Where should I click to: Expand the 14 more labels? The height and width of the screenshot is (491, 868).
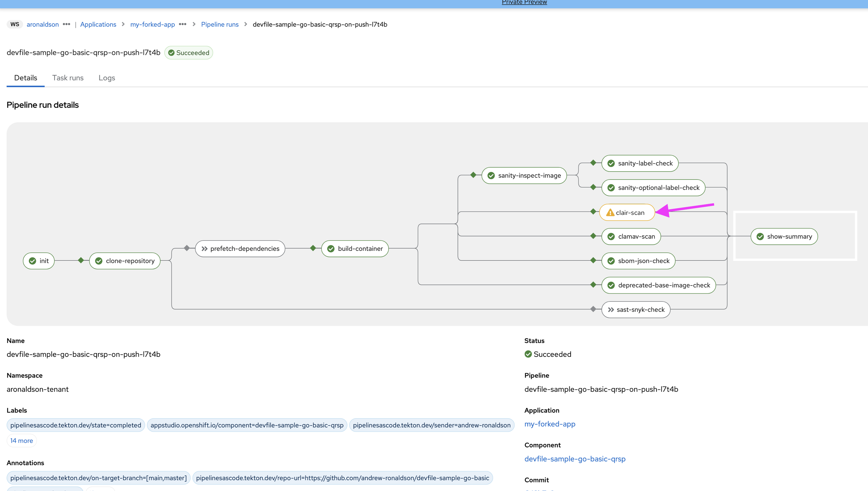click(22, 441)
